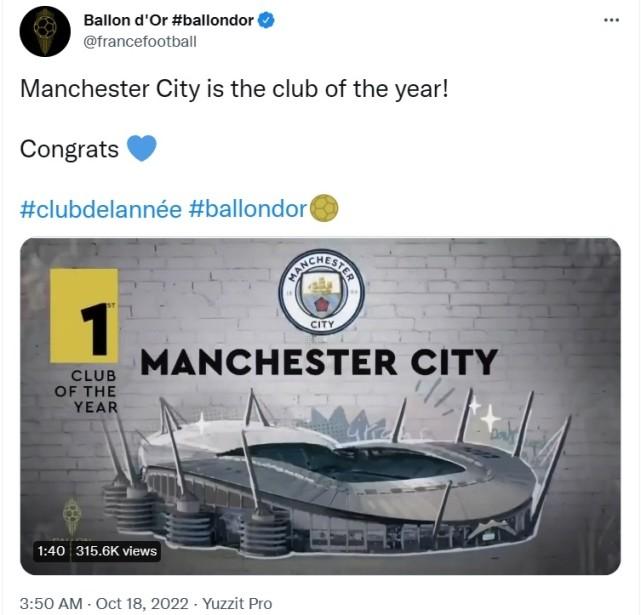Click the Ballon d'Or profile avatar
The height and width of the screenshot is (615, 641).
45,30
